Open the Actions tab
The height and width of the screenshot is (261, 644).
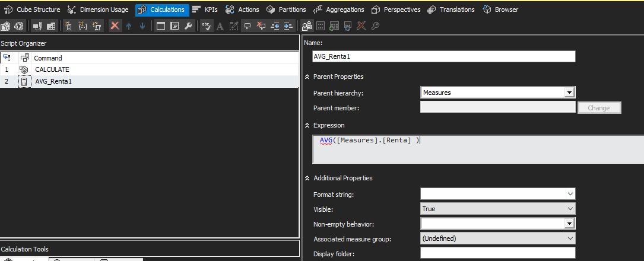242,9
